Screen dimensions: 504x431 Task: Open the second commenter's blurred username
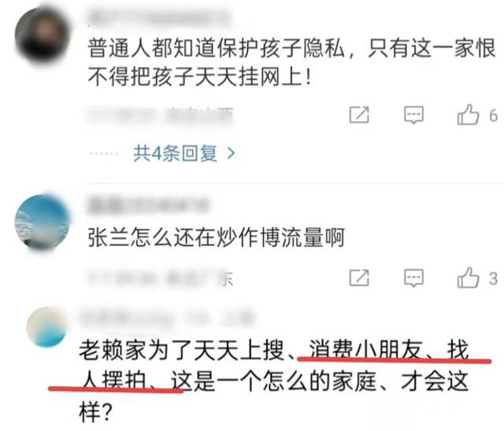(149, 206)
